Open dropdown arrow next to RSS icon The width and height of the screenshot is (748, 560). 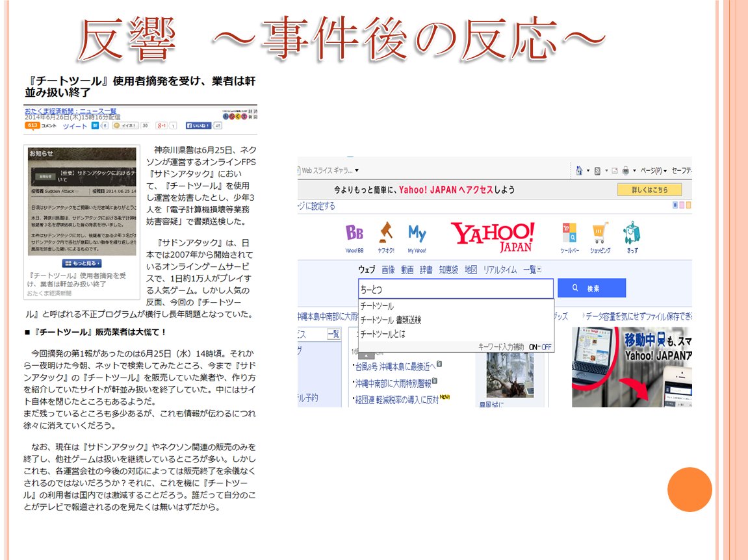606,171
